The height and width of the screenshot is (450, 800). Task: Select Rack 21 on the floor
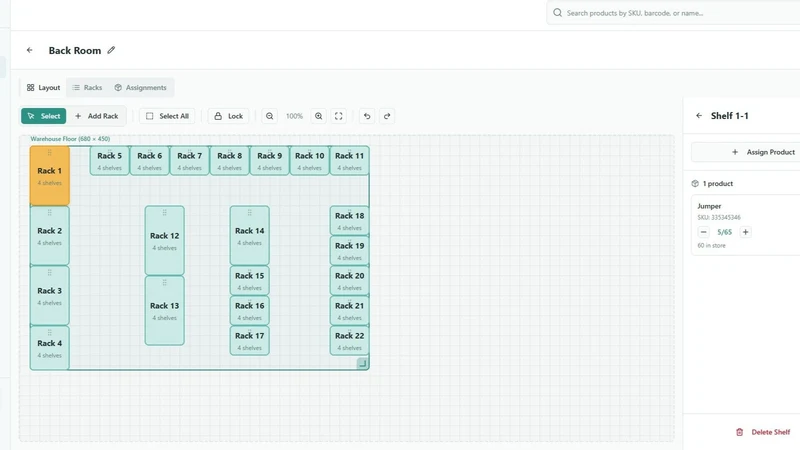point(349,311)
